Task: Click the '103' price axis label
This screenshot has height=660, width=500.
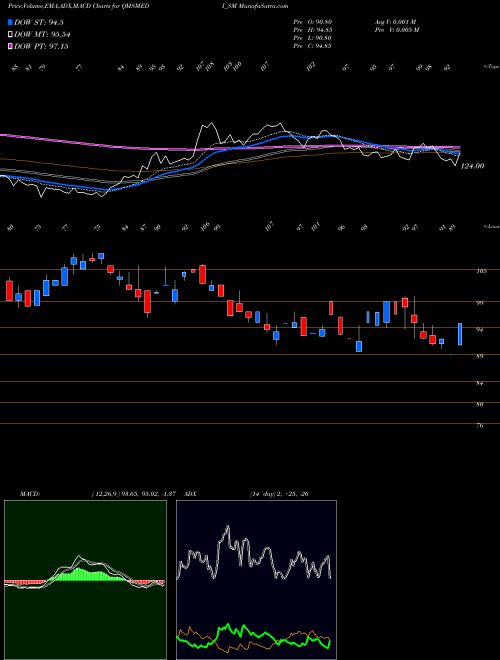Action: (x=482, y=271)
